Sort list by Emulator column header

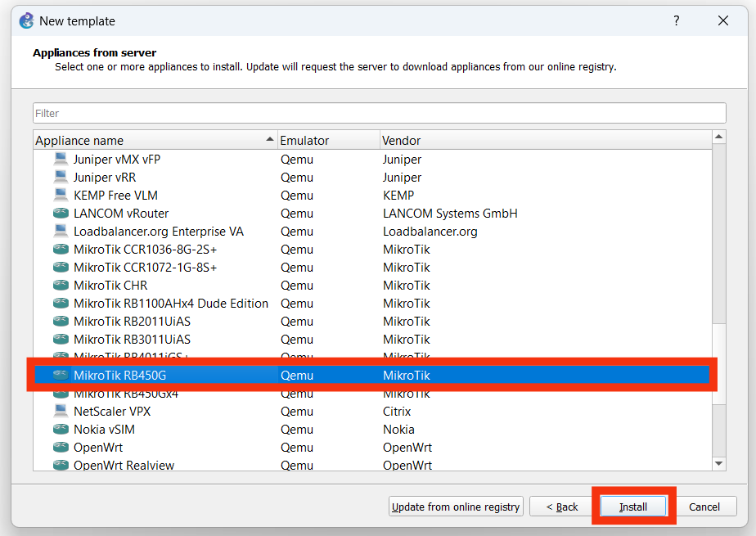click(x=327, y=141)
